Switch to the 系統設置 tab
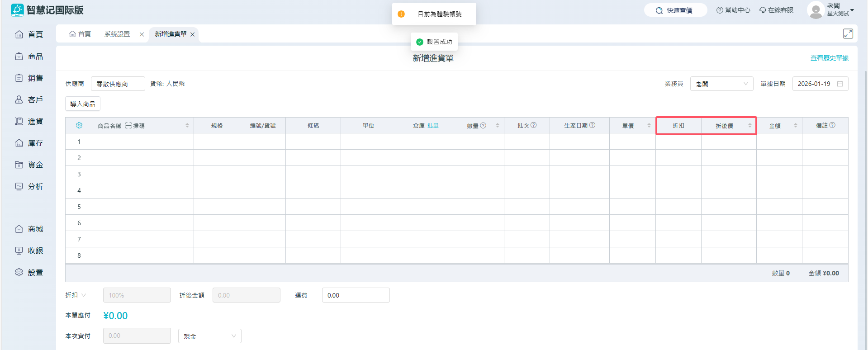This screenshot has width=868, height=350. tap(117, 34)
